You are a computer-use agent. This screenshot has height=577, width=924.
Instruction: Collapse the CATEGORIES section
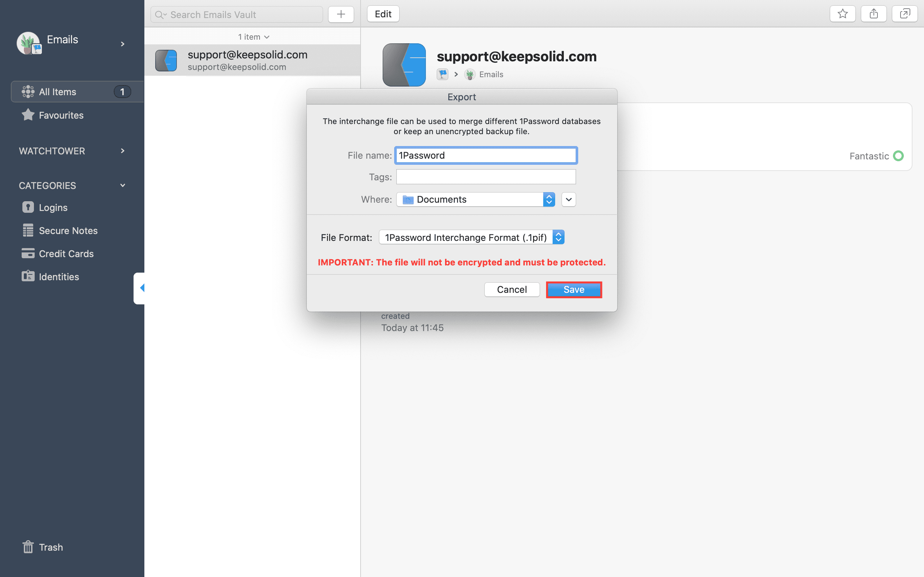pyautogui.click(x=123, y=185)
